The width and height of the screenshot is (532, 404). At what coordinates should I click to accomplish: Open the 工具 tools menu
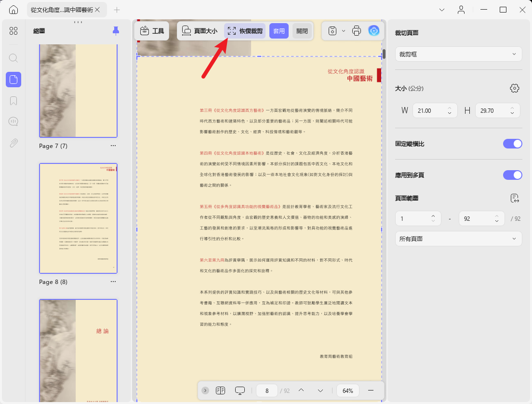coord(152,31)
